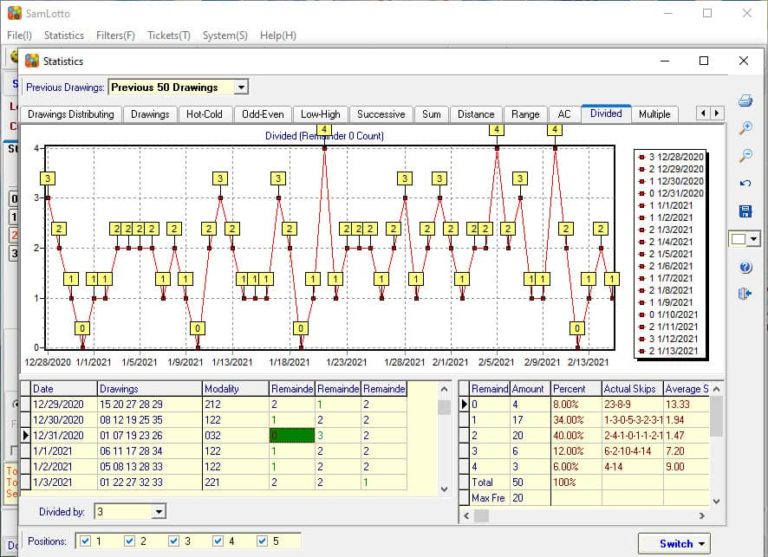Click the zoom in magnifier icon
The height and width of the screenshot is (557, 768).
pyautogui.click(x=745, y=128)
